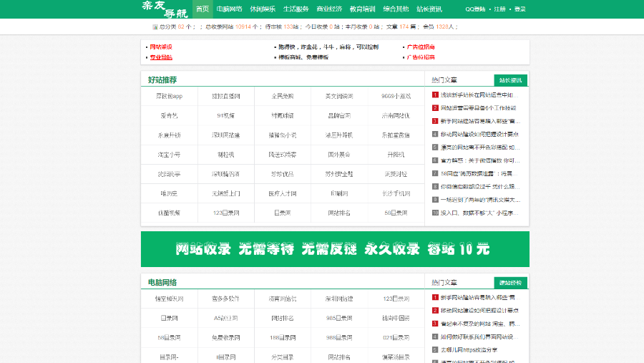This screenshot has height=363, width=644.
Task: Open the underlined red 专业导航 link
Action: coord(161,57)
